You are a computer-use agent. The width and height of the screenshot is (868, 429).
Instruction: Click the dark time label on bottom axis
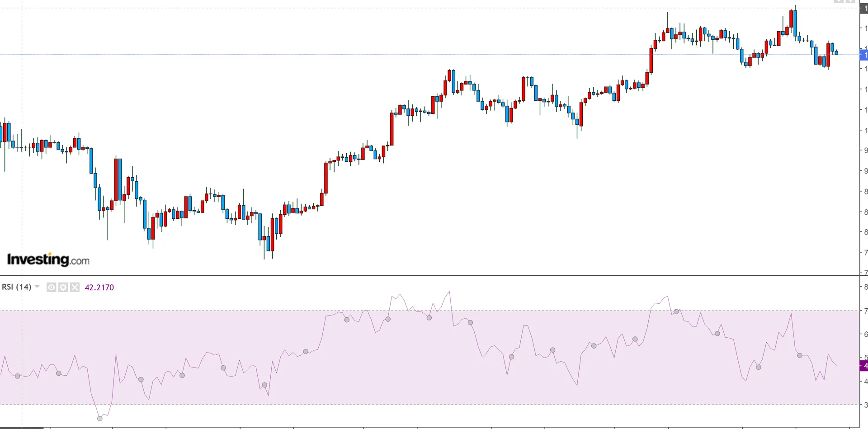pos(22,427)
